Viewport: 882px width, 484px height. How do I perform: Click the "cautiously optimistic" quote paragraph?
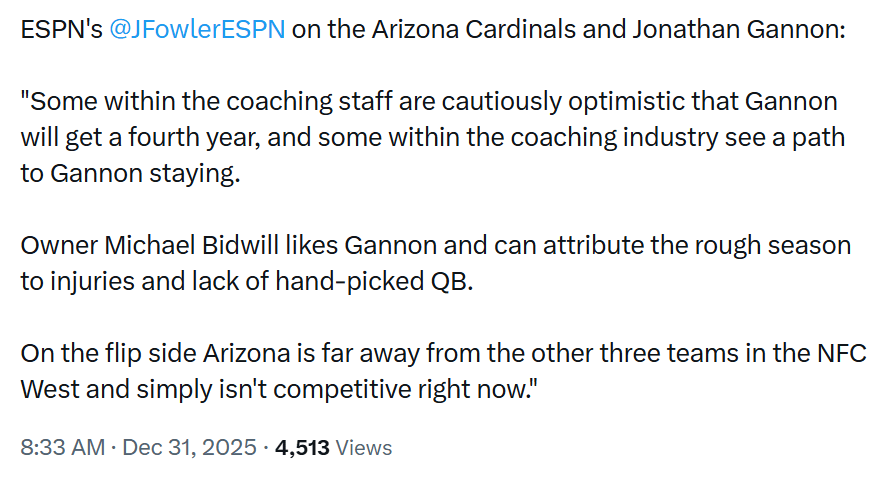pos(430,137)
